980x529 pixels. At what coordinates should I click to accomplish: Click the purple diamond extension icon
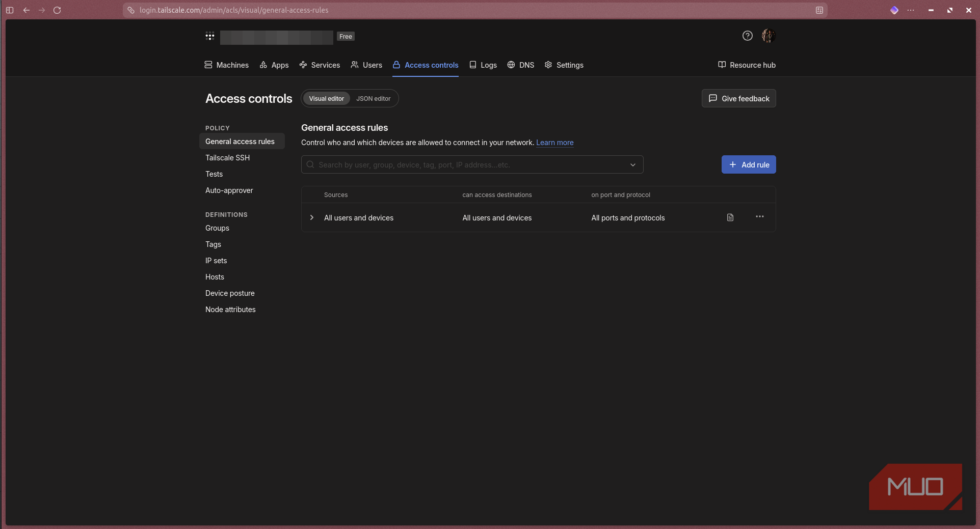(x=894, y=10)
